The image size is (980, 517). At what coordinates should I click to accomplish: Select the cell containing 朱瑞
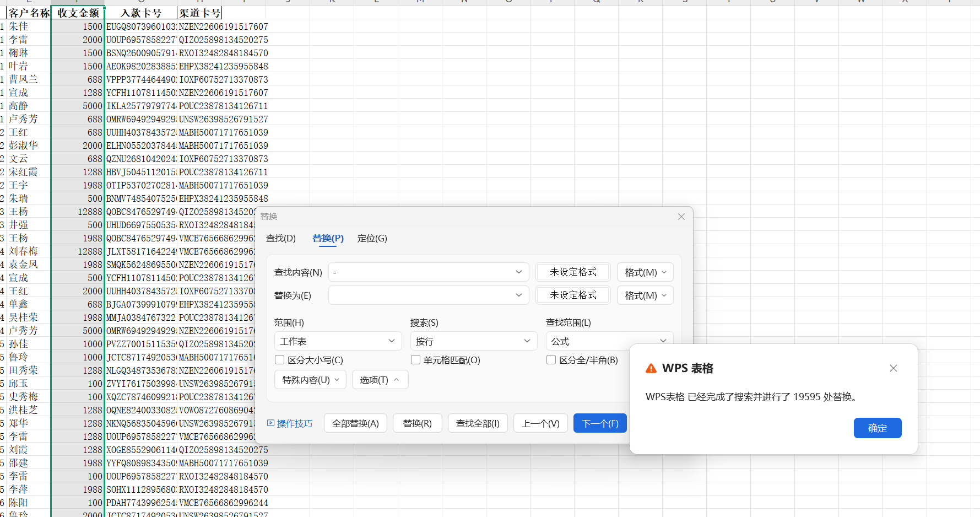pyautogui.click(x=29, y=198)
